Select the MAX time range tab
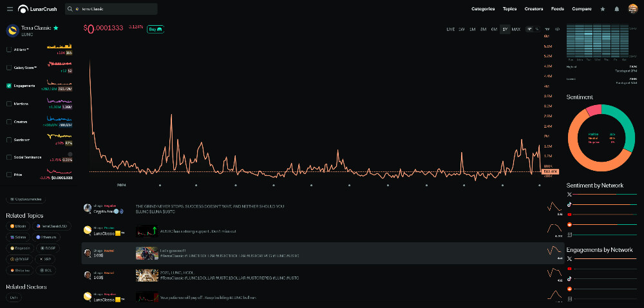The width and height of the screenshot is (644, 308). tap(516, 30)
